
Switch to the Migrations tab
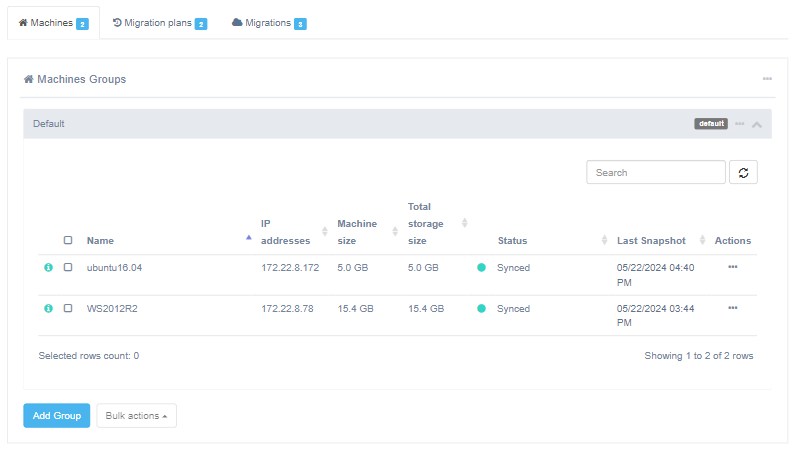coord(269,23)
